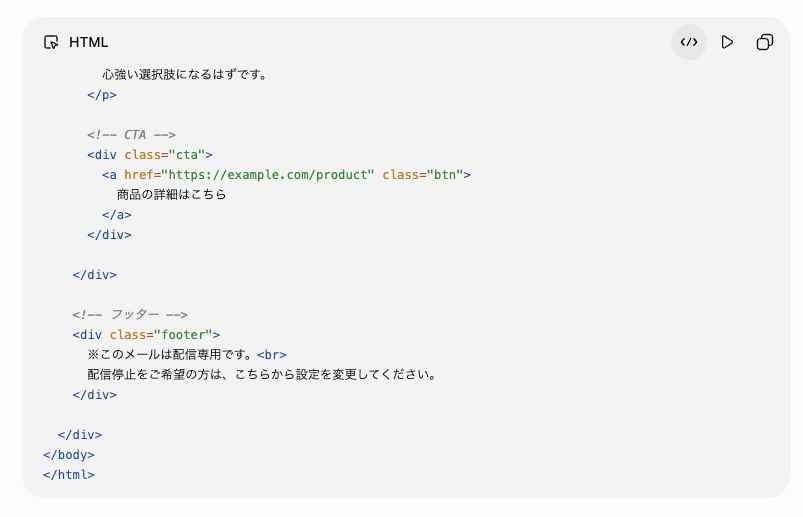Click the closing </a> tag

click(x=117, y=215)
